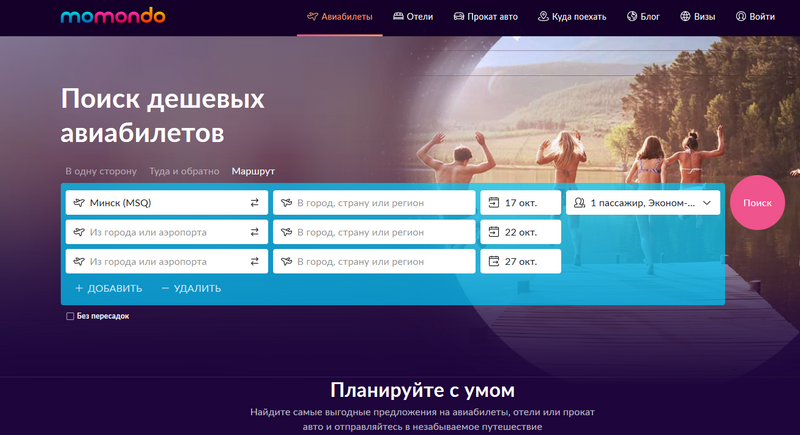Open the 22 окт. date picker
This screenshot has width=800, height=435.
click(521, 232)
